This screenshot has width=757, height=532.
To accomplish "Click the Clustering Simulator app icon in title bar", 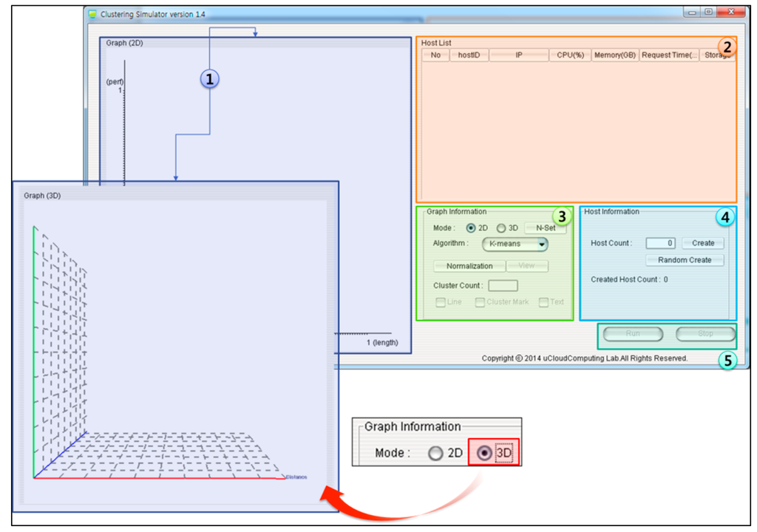I will point(92,14).
